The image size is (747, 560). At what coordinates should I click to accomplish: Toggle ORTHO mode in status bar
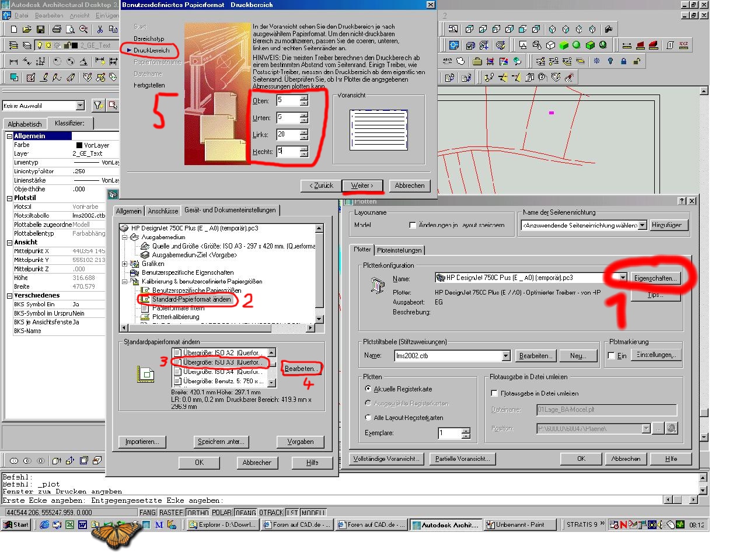[x=198, y=513]
